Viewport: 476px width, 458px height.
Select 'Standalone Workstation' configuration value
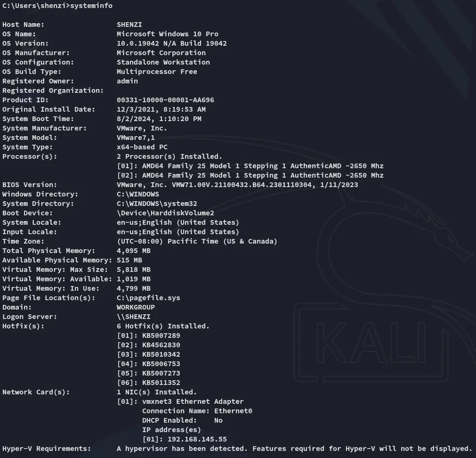coord(163,62)
